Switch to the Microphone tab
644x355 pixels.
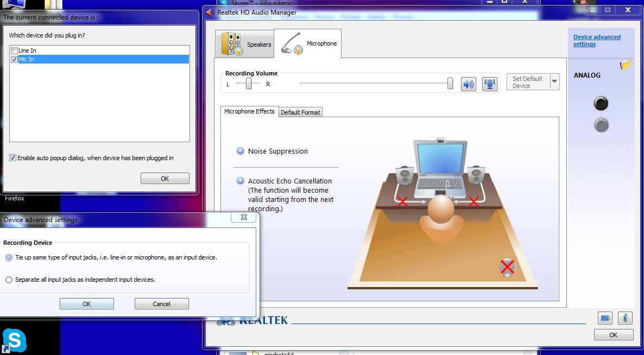click(x=308, y=43)
